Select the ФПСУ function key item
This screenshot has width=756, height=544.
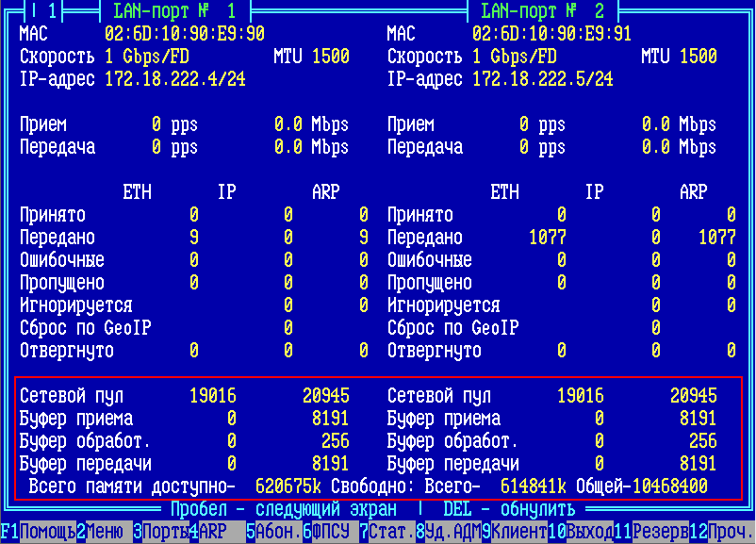click(x=330, y=533)
